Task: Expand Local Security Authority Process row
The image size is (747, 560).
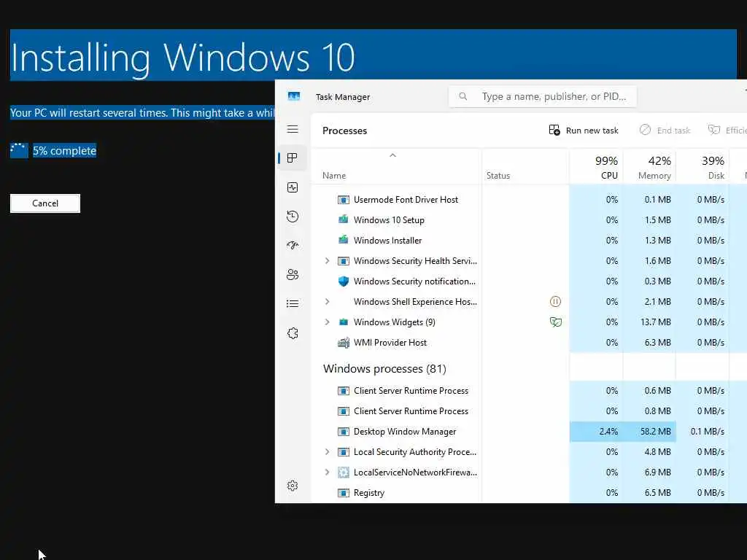Action: click(x=327, y=452)
